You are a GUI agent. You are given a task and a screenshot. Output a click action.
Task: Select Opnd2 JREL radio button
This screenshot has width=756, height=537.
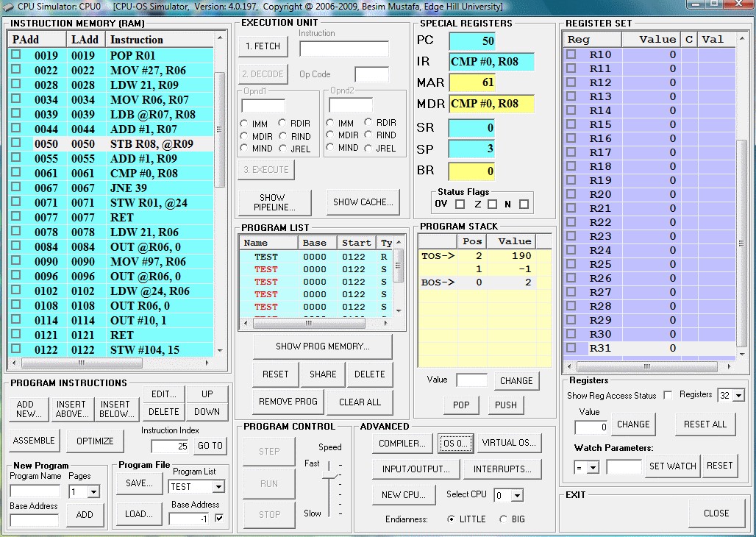(368, 148)
